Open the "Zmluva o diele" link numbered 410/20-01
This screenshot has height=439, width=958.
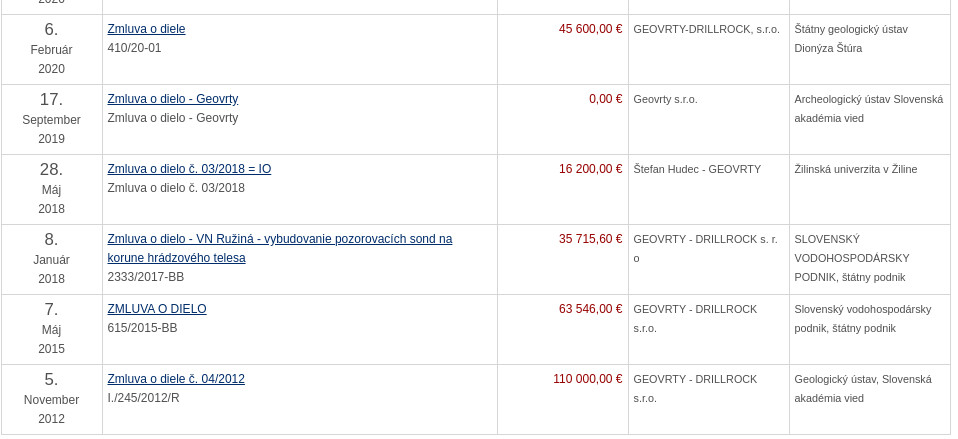[146, 29]
